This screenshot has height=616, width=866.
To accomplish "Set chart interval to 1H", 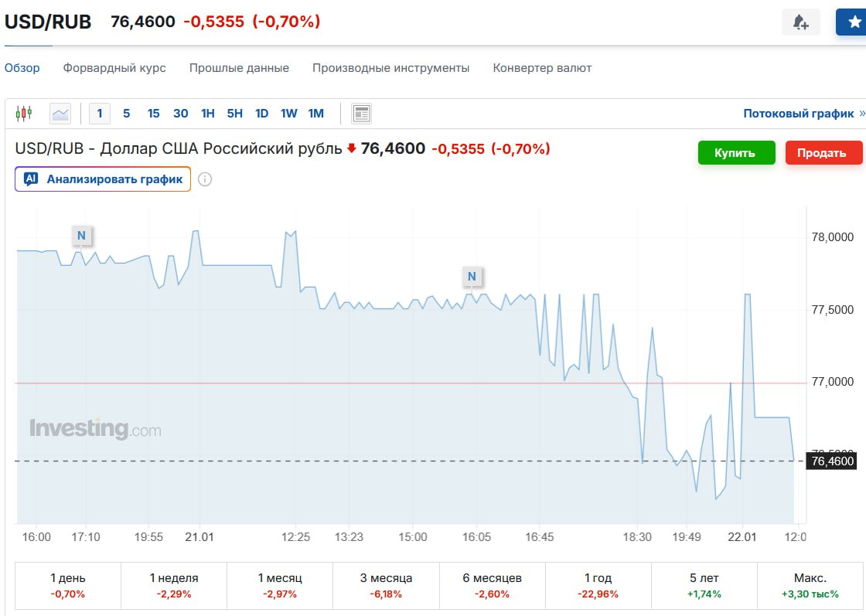I will 207,114.
